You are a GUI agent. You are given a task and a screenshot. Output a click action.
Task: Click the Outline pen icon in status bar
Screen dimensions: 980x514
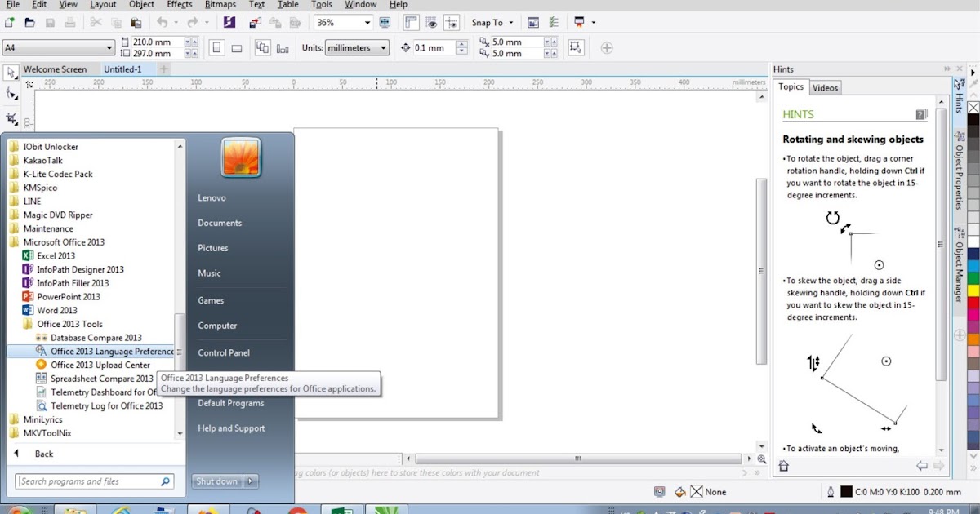pos(831,492)
